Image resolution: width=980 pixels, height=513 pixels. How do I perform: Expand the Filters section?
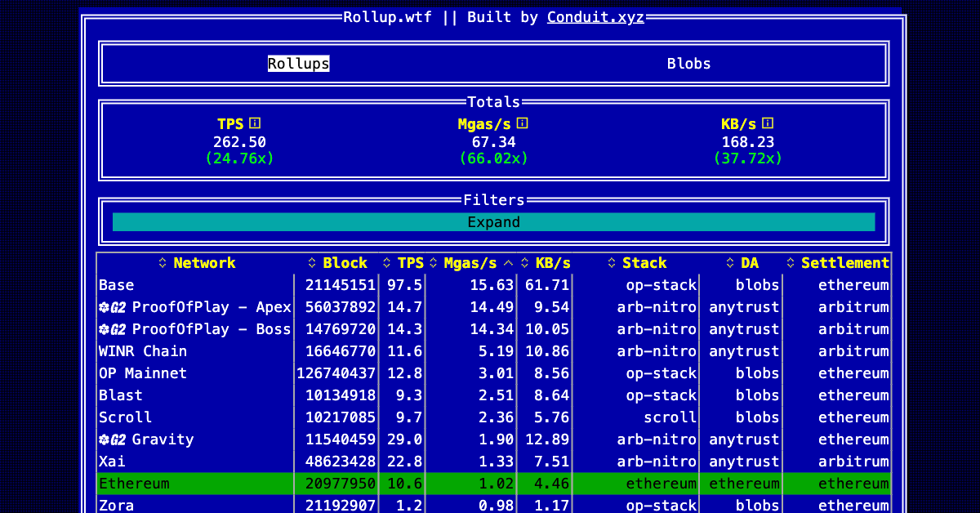coord(494,222)
